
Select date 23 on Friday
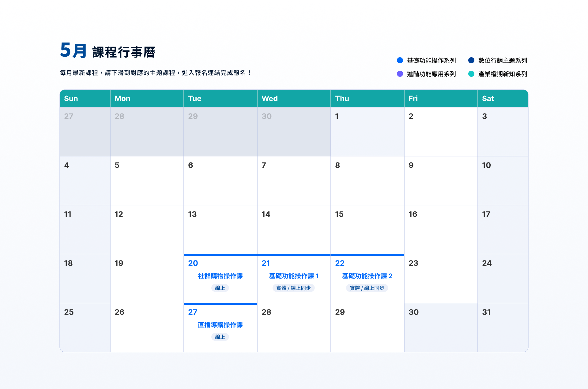(413, 263)
